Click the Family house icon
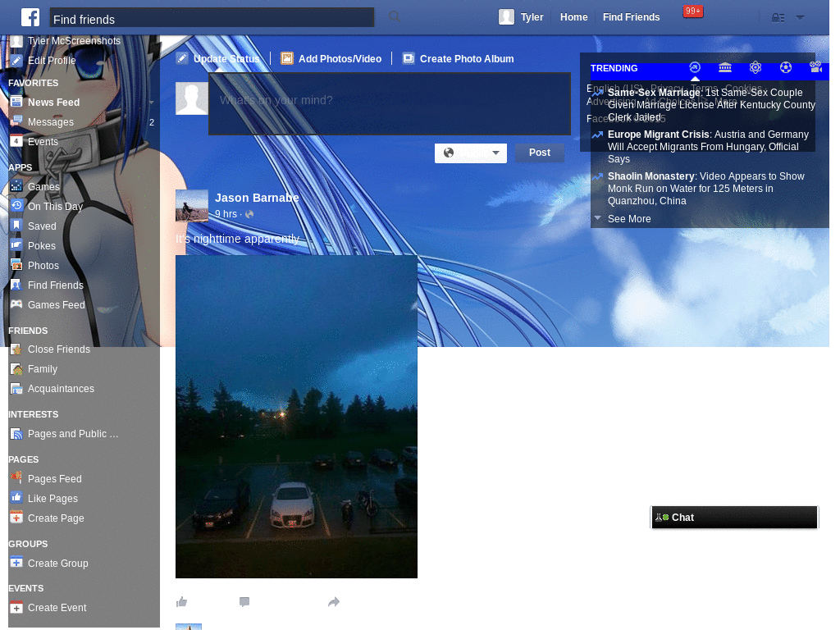The image size is (840, 630). (x=16, y=369)
